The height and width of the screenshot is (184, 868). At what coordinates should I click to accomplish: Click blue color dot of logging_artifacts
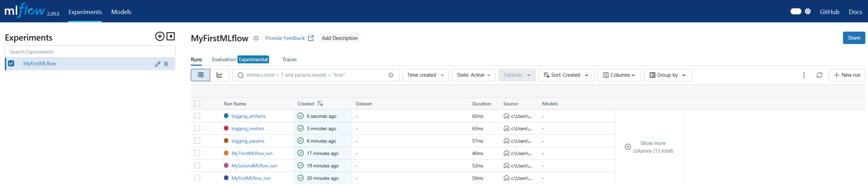tap(226, 116)
